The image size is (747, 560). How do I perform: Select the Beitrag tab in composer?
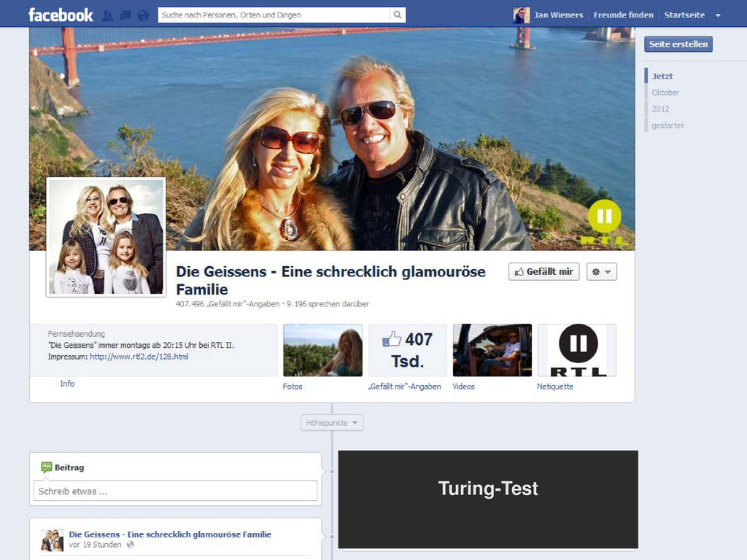[63, 467]
